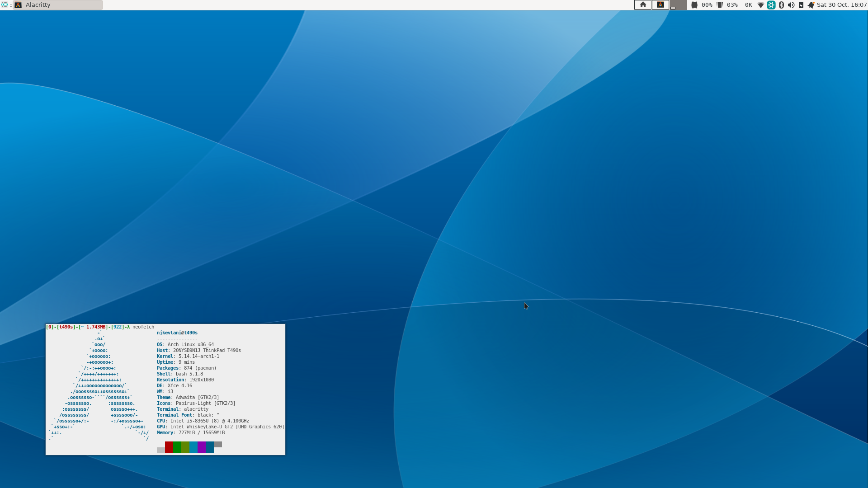Click the GPU: Intel WhiskeyLake-U line
This screenshot has height=488, width=868.
tap(221, 427)
